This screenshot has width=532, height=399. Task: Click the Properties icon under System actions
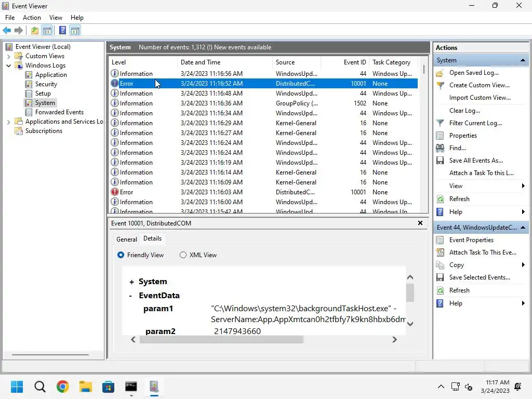[440, 136]
